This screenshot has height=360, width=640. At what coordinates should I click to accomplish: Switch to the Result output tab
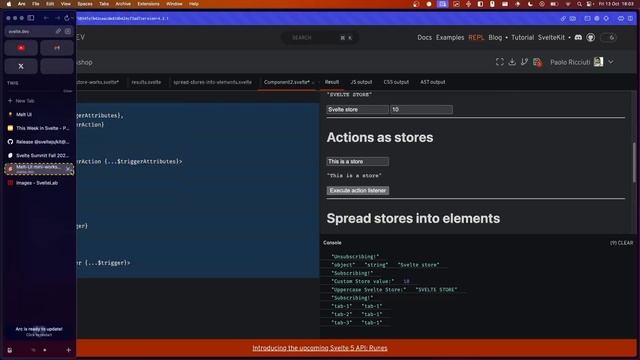coord(332,82)
